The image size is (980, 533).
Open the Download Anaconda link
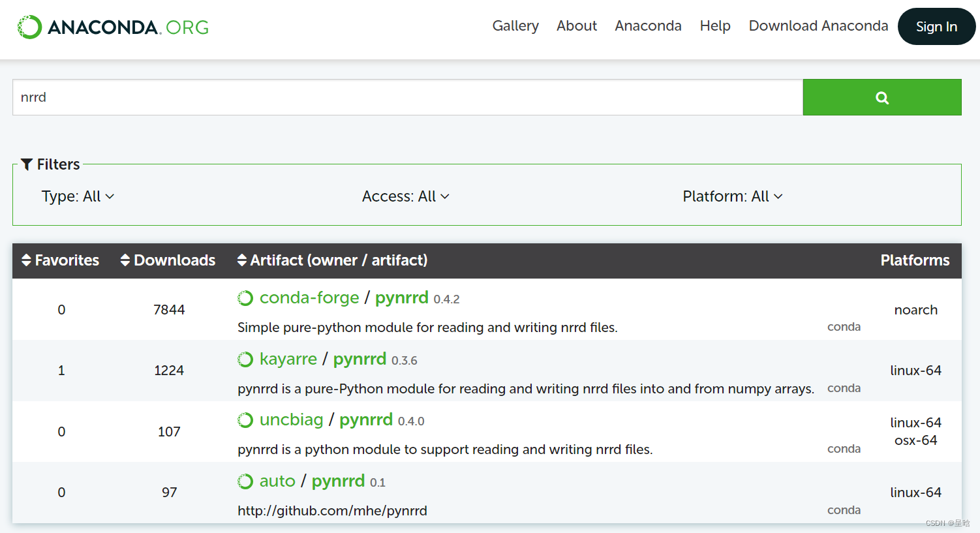[x=818, y=26]
